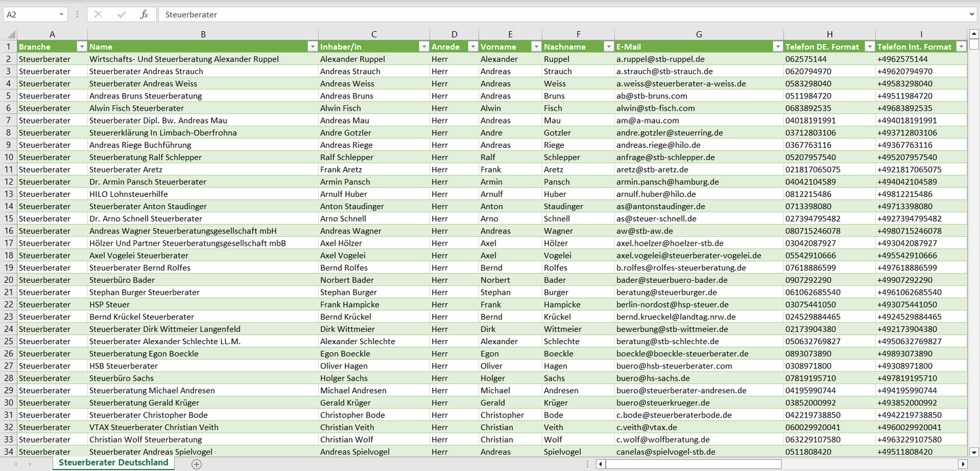This screenshot has height=471, width=980.
Task: Click horizontal scrollbar right arrow
Action: [x=962, y=464]
